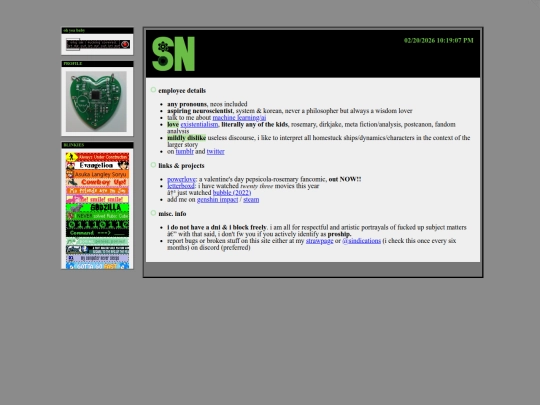Open the bubble (2022) movie link

[232, 193]
